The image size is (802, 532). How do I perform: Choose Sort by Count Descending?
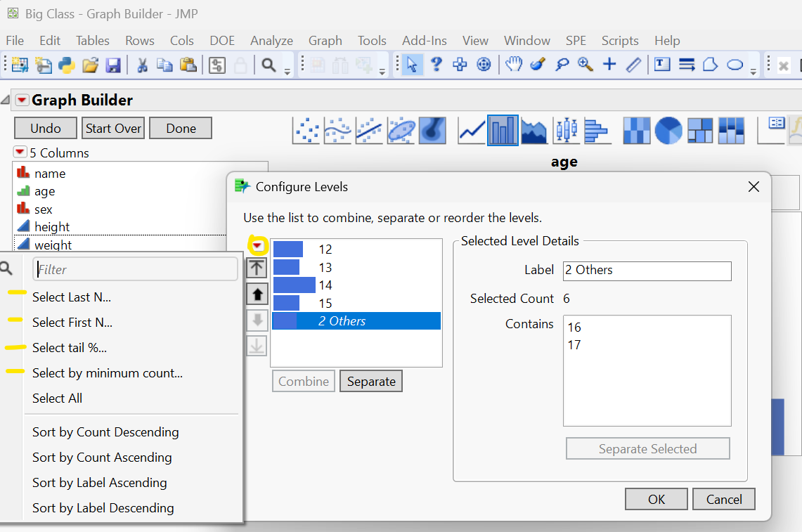click(x=105, y=432)
